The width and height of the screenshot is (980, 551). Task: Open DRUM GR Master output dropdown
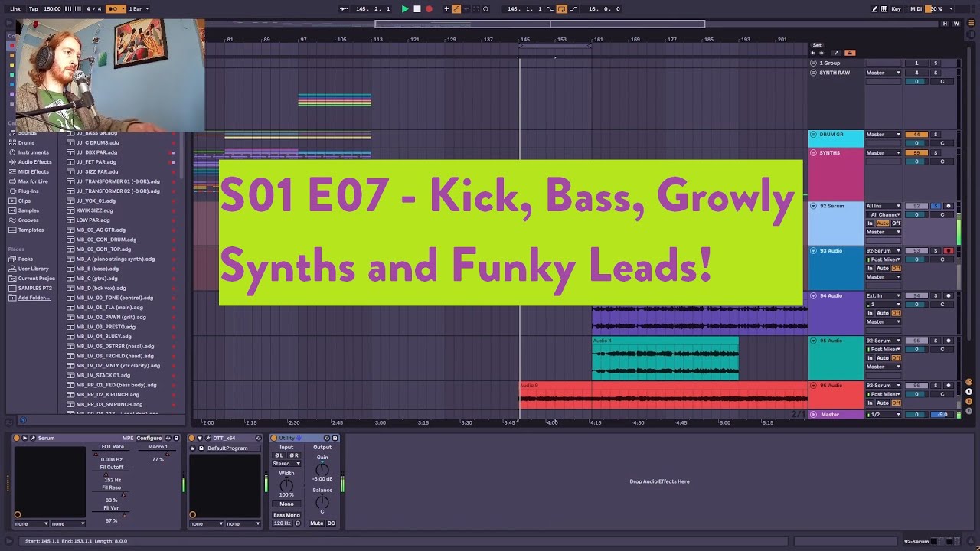point(884,134)
